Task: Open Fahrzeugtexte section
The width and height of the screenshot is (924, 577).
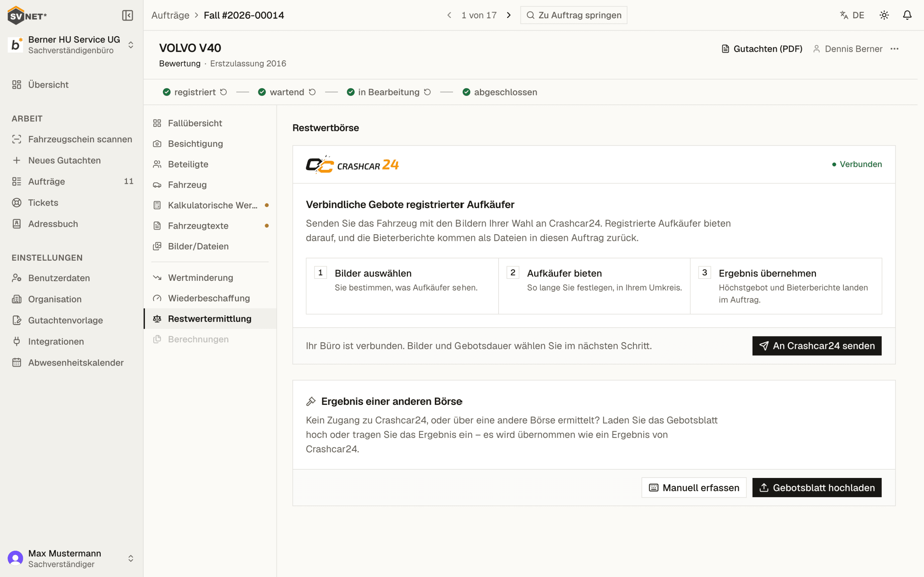Action: pos(210,226)
